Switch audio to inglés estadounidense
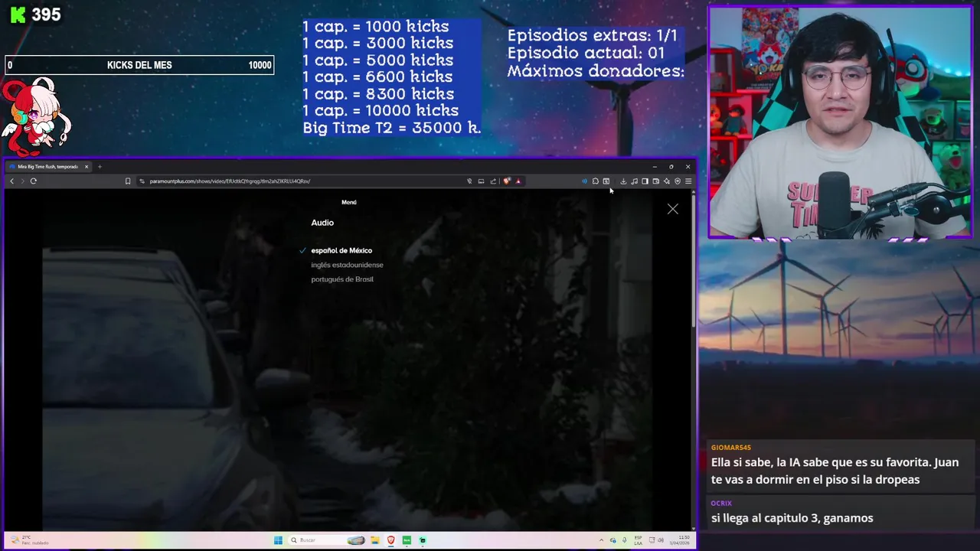Screen dimensions: 980x551 (347, 265)
